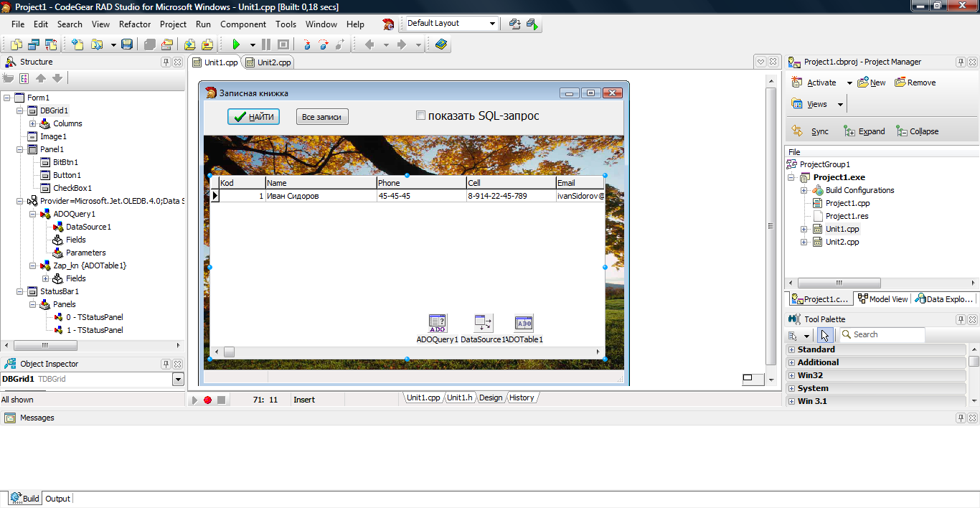
Task: Click the New Items toolbar icon
Action: [77, 44]
